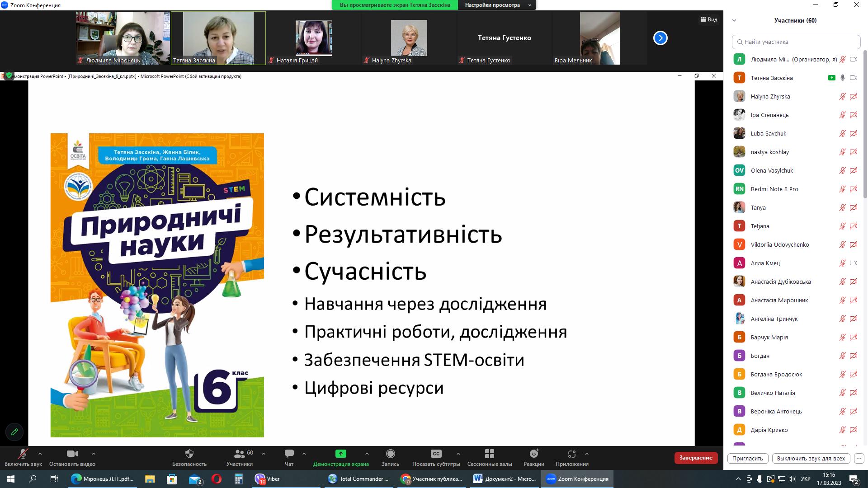Click the End meeting (Завершение) button

coord(696,458)
